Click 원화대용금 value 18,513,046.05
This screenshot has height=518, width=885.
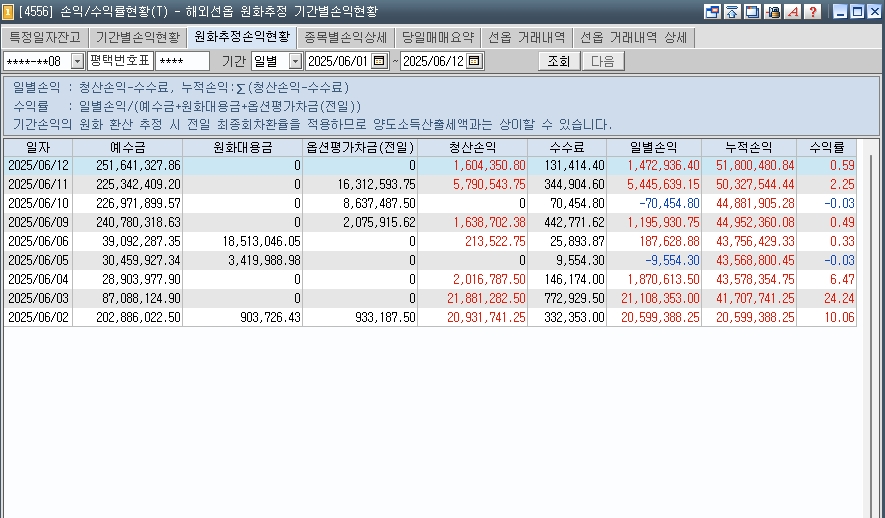261,242
